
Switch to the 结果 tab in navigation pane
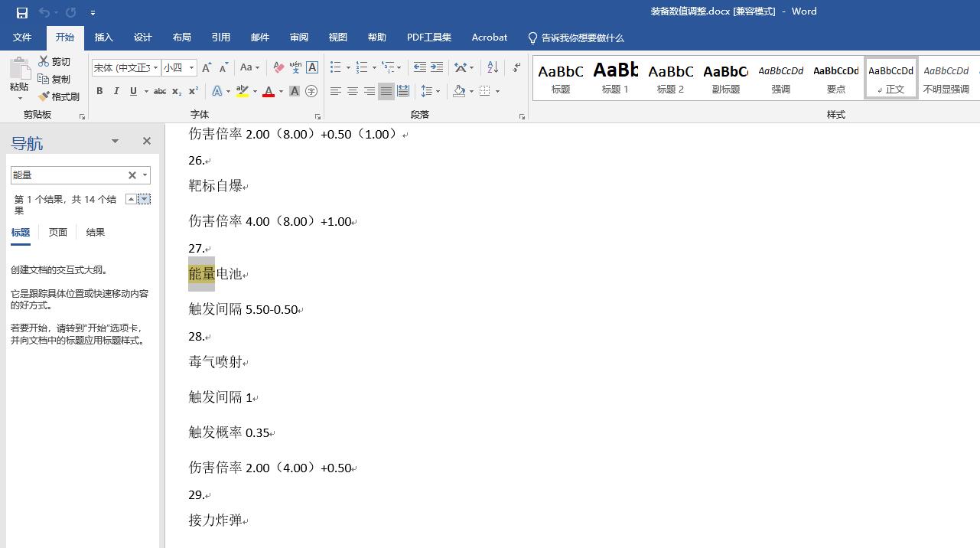96,232
